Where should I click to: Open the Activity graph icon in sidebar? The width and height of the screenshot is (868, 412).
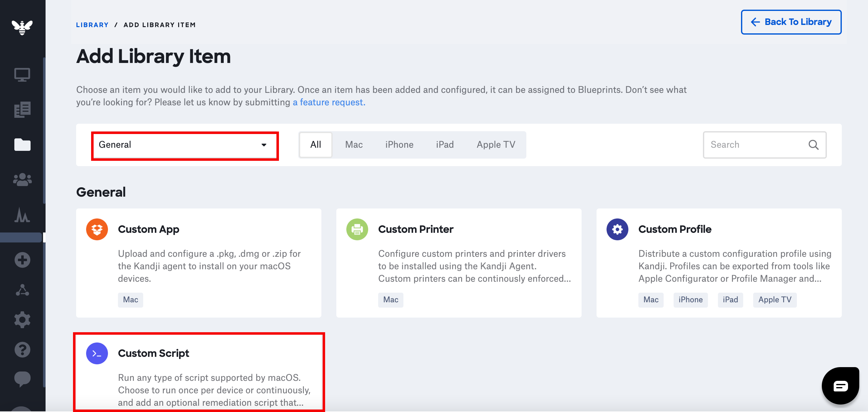point(22,215)
